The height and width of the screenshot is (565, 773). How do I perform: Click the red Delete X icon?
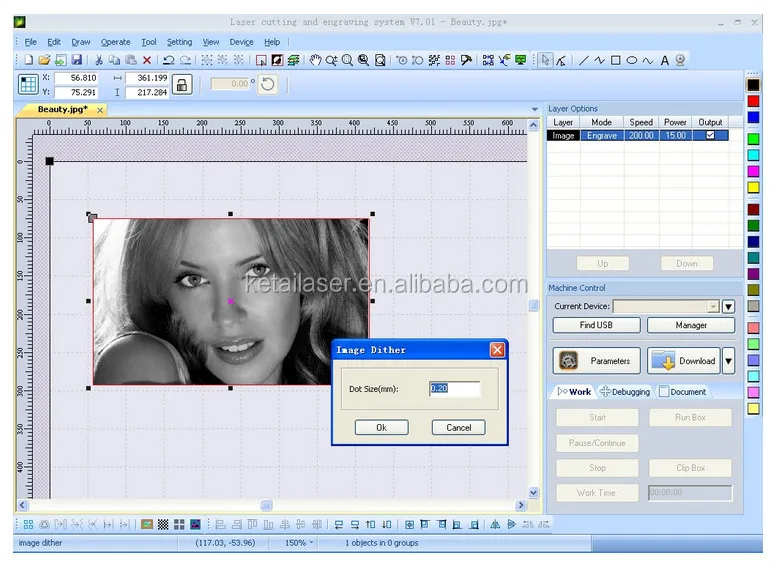click(x=147, y=61)
